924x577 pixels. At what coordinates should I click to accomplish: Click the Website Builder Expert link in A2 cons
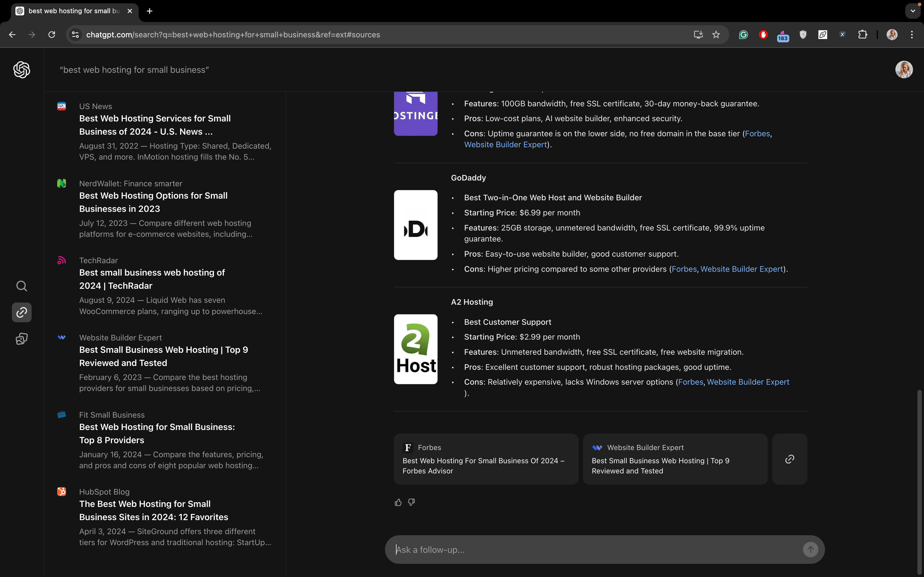748,382
